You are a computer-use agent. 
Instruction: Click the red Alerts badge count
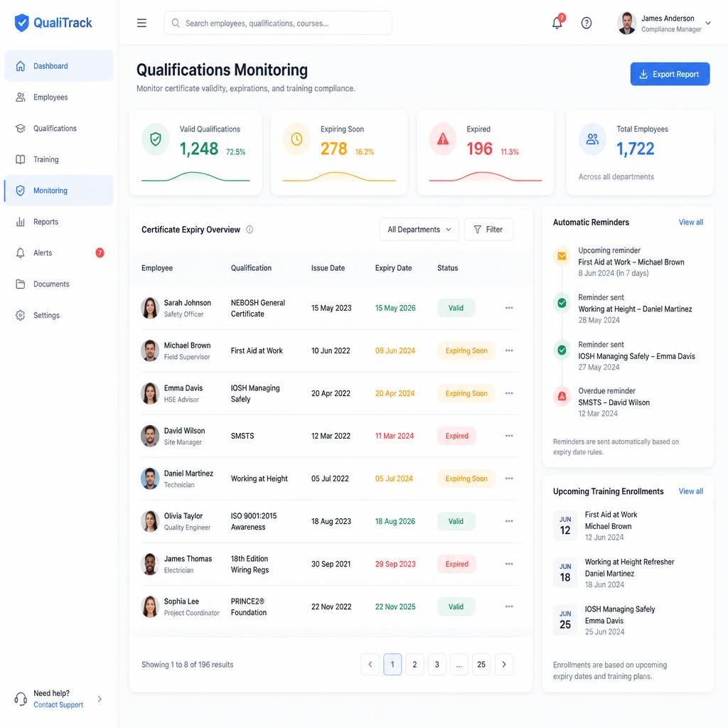[100, 252]
